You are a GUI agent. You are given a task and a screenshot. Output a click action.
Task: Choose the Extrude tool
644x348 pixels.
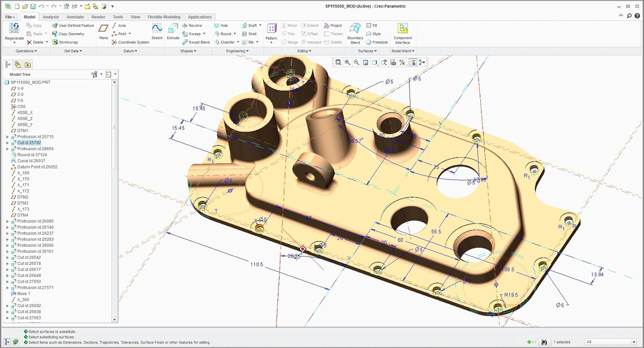[173, 32]
